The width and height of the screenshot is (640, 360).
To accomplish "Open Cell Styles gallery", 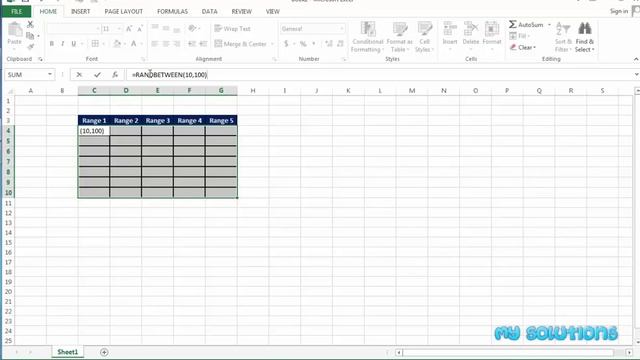I will tap(424, 37).
